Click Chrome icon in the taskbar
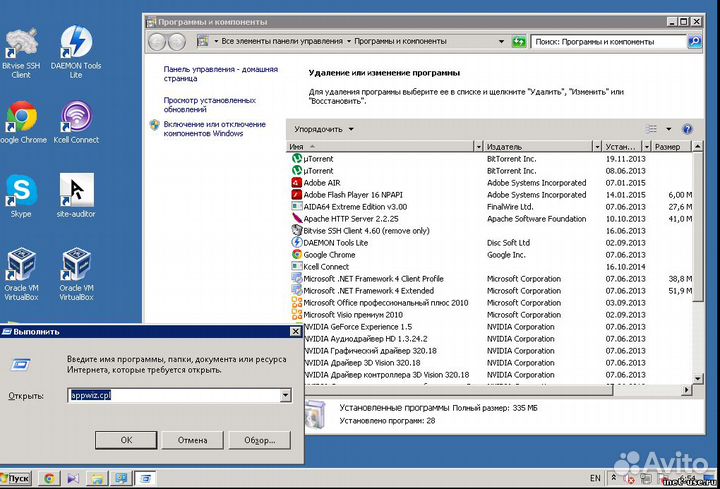Screen dimensions: 720x489 [48, 479]
